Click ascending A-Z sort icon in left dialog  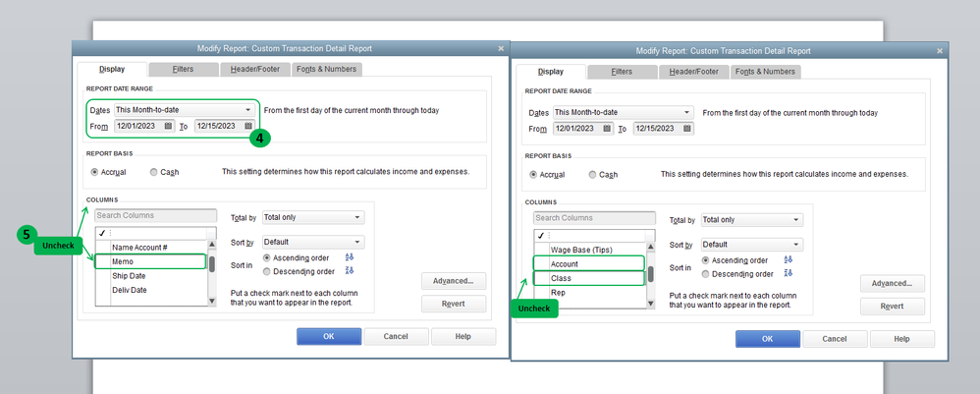[350, 257]
